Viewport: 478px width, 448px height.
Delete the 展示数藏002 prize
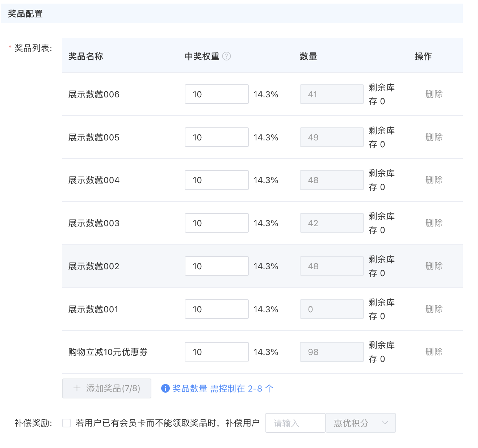pos(434,266)
